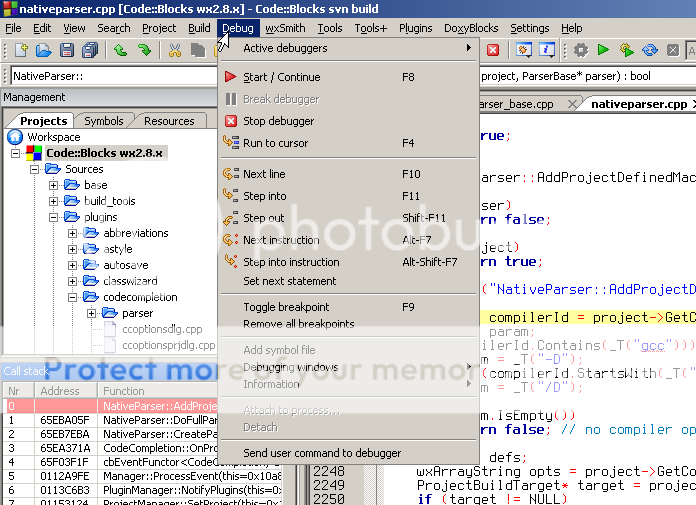Expand the autosave folder node
Image resolution: width=696 pixels, height=505 pixels.
pos(72,265)
